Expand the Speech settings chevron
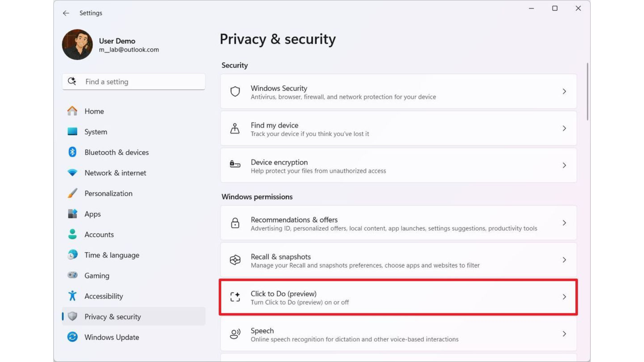The height and width of the screenshot is (362, 644). pyautogui.click(x=565, y=334)
